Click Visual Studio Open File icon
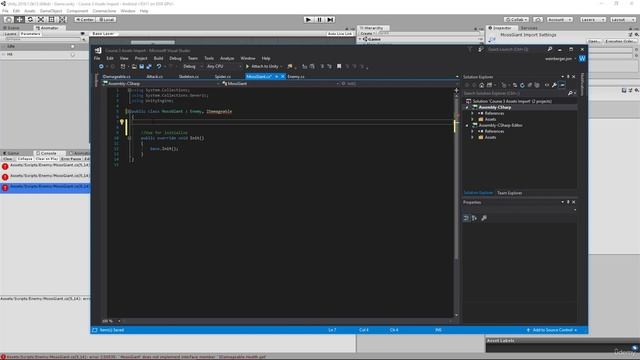Screen dimensions: 640x360 [x=134, y=67]
